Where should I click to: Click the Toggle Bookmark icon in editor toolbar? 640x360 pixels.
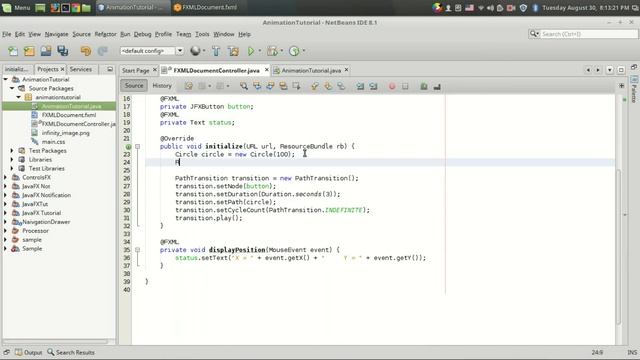click(x=341, y=86)
